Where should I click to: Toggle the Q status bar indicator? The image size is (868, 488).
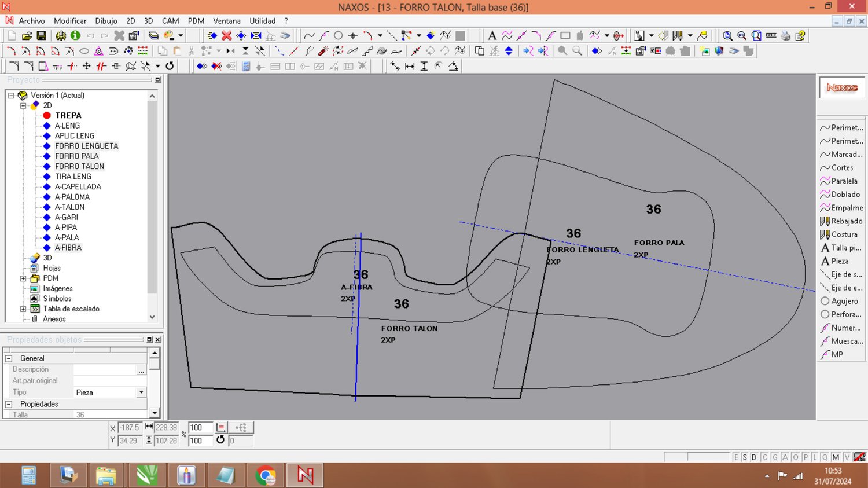825,457
